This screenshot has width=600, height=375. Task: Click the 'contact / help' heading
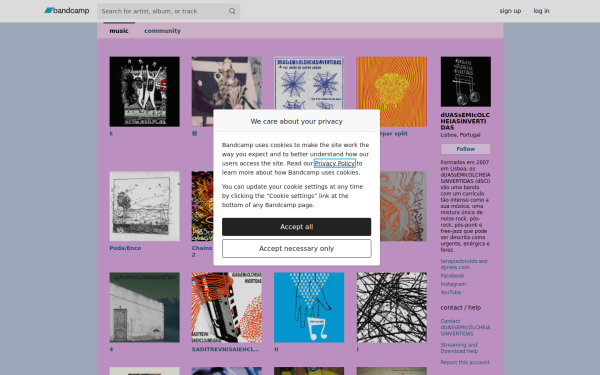pos(461,307)
